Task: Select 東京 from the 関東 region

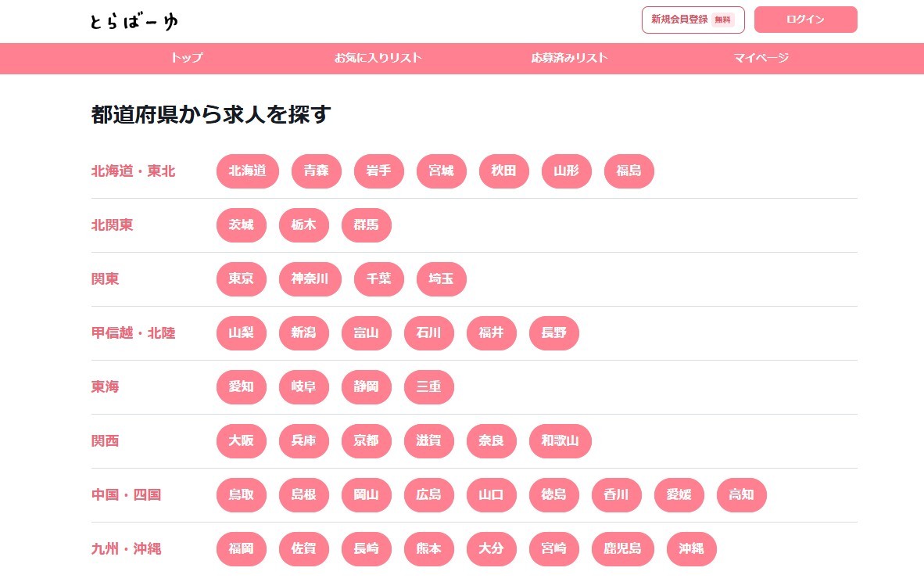Action: [241, 279]
